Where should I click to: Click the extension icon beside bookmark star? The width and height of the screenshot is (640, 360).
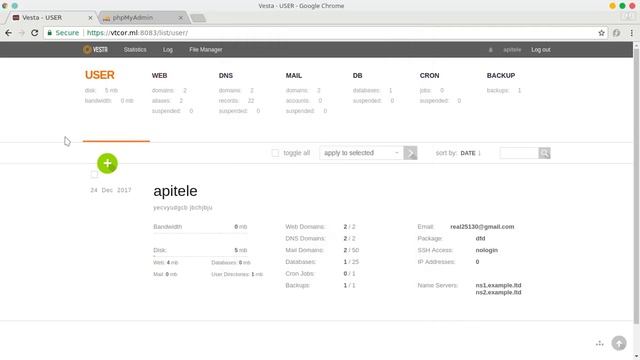(616, 33)
